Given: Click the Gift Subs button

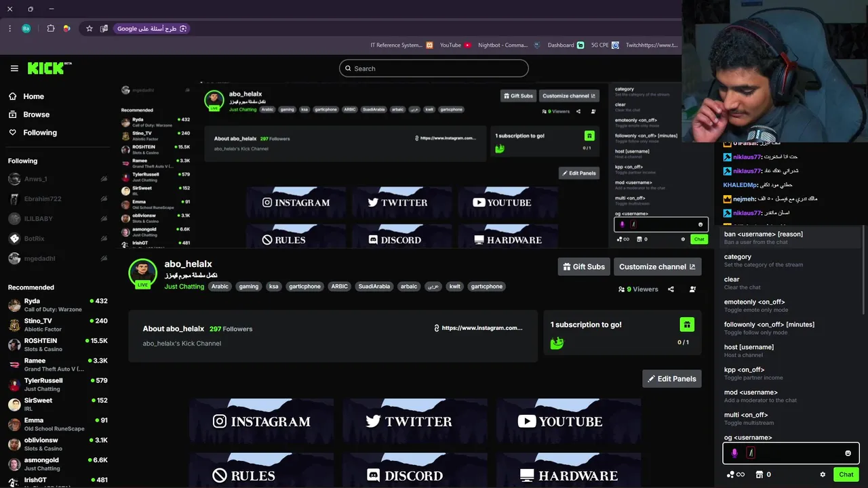Looking at the screenshot, I should tap(584, 267).
